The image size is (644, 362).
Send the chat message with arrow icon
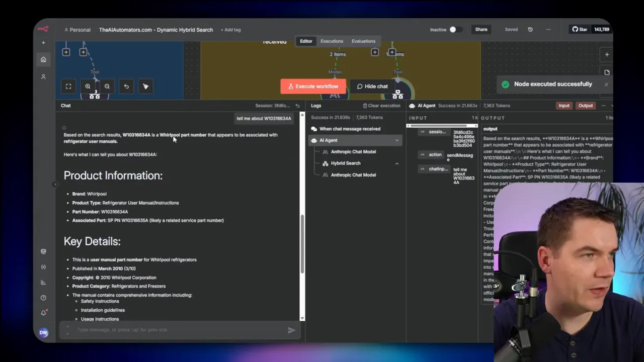291,330
